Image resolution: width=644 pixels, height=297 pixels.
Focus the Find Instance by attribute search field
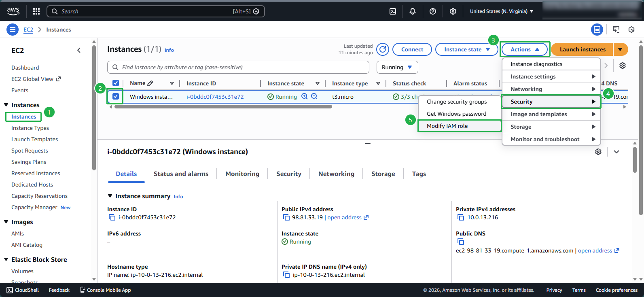(238, 67)
